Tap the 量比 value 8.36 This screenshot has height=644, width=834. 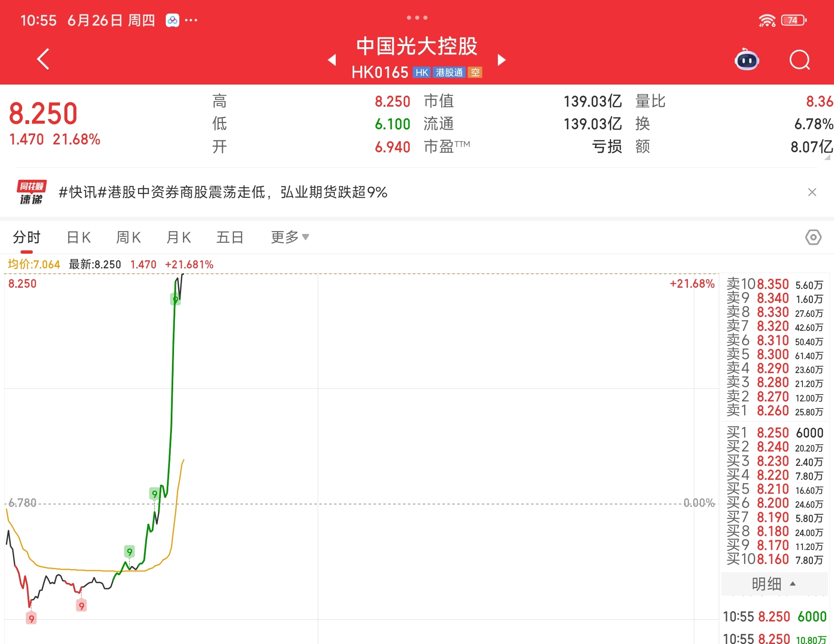coord(819,101)
